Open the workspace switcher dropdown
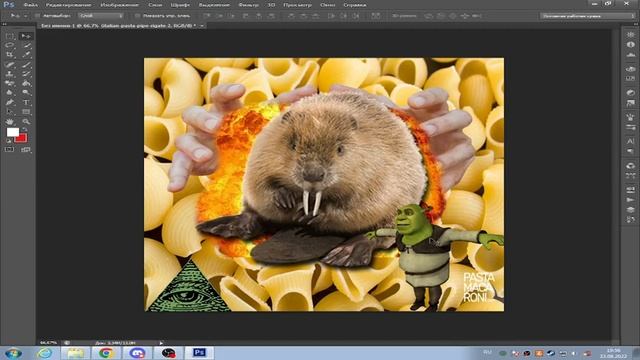Image resolution: width=640 pixels, height=360 pixels. (587, 16)
